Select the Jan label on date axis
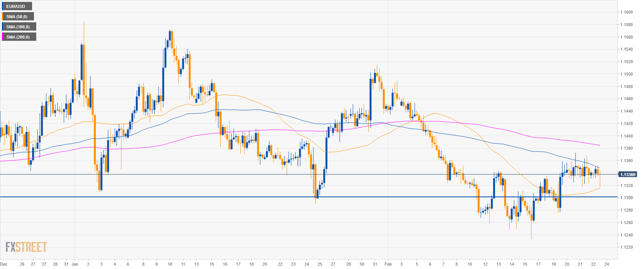Screen dimensions: 644x269 [x=75, y=264]
